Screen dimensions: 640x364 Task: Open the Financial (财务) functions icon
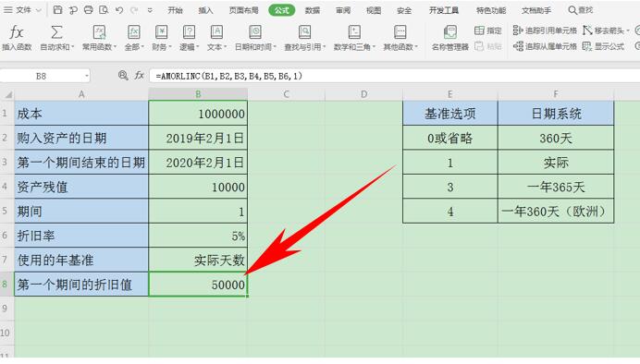pos(161,31)
